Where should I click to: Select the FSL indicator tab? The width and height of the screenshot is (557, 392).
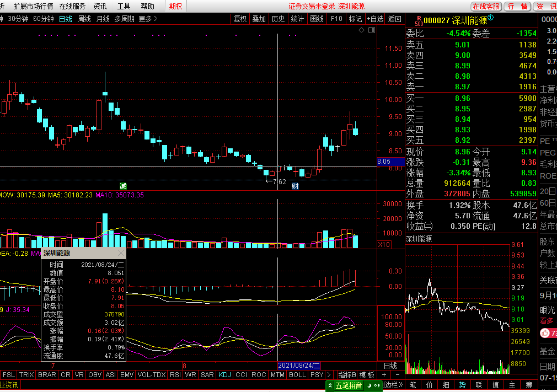9,374
